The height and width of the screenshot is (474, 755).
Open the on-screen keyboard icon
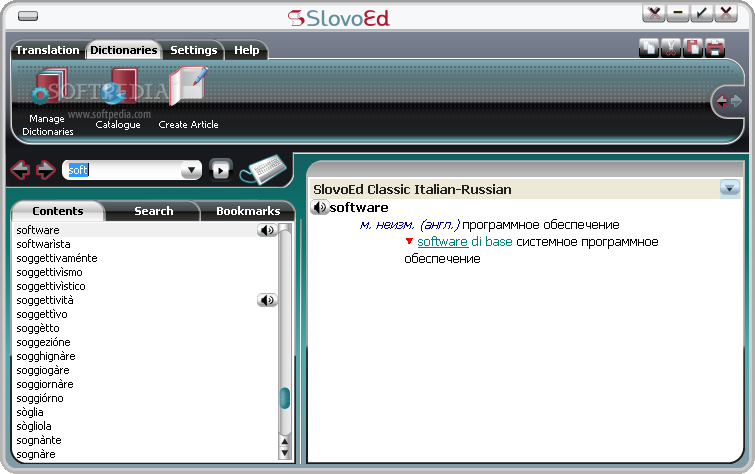pyautogui.click(x=263, y=170)
